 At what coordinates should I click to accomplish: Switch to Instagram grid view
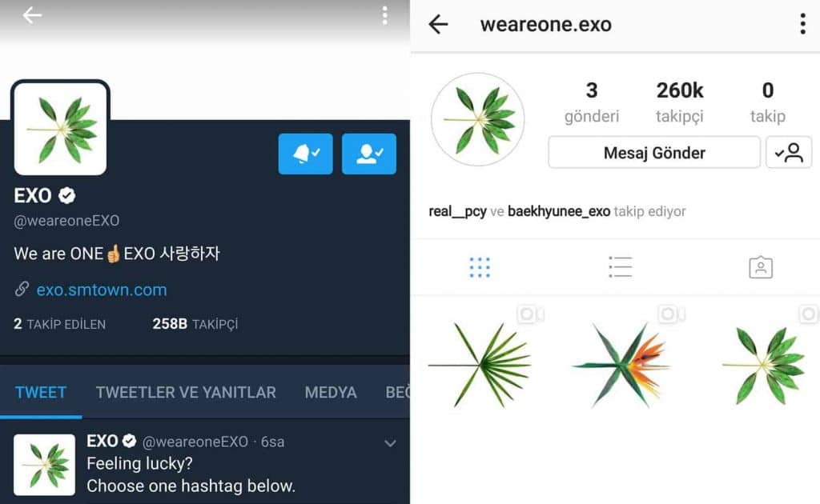point(480,267)
